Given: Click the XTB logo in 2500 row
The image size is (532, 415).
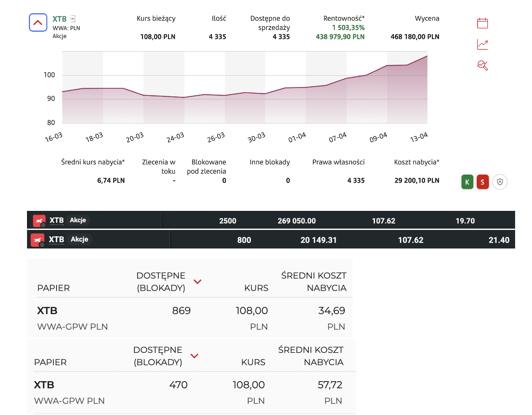Looking at the screenshot, I should click(39, 221).
